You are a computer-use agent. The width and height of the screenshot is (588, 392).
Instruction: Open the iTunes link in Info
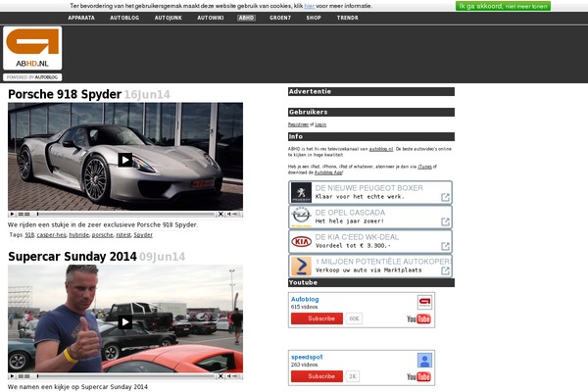click(425, 167)
